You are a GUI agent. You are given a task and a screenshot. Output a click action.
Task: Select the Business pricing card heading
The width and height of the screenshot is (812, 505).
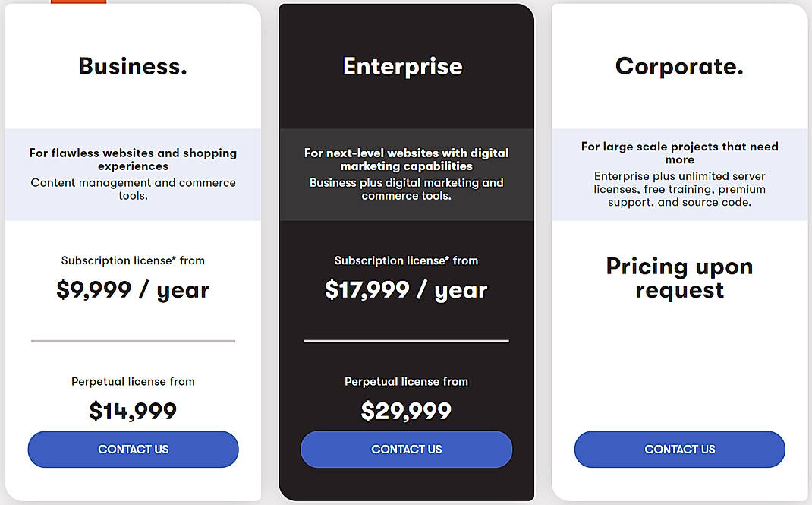click(133, 66)
